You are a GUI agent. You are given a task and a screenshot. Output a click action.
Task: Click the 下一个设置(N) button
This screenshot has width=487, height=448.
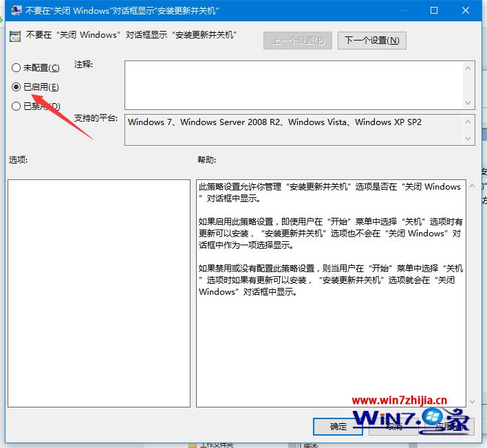(371, 41)
